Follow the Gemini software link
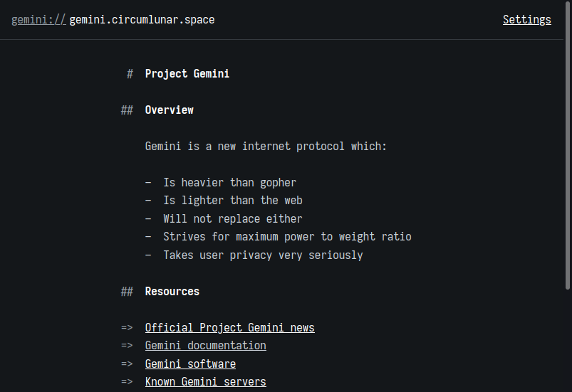This screenshot has height=392, width=572. 190,364
